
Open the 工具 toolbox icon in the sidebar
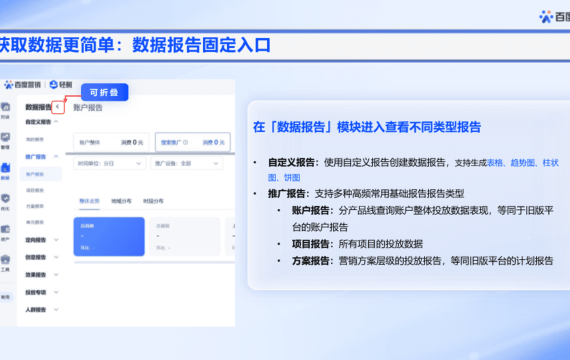coord(5,260)
